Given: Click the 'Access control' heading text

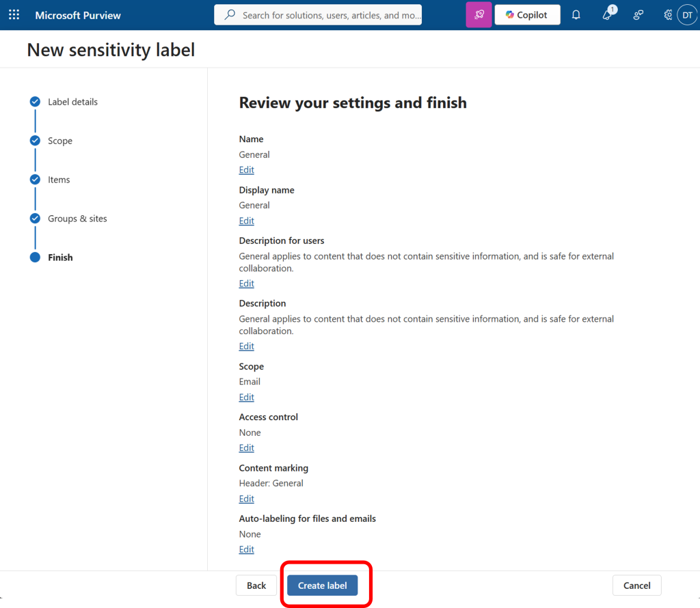Looking at the screenshot, I should pos(268,417).
